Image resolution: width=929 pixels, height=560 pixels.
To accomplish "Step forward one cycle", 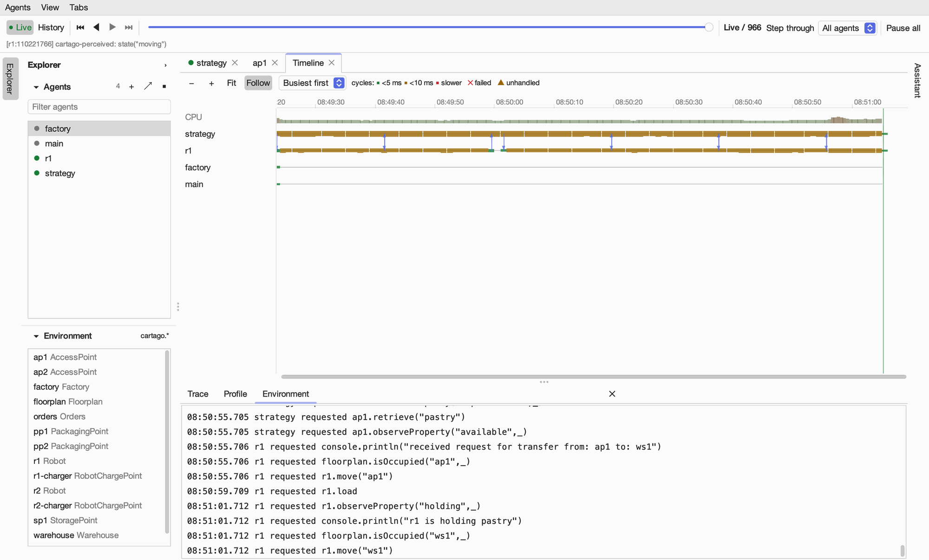I will 112,27.
